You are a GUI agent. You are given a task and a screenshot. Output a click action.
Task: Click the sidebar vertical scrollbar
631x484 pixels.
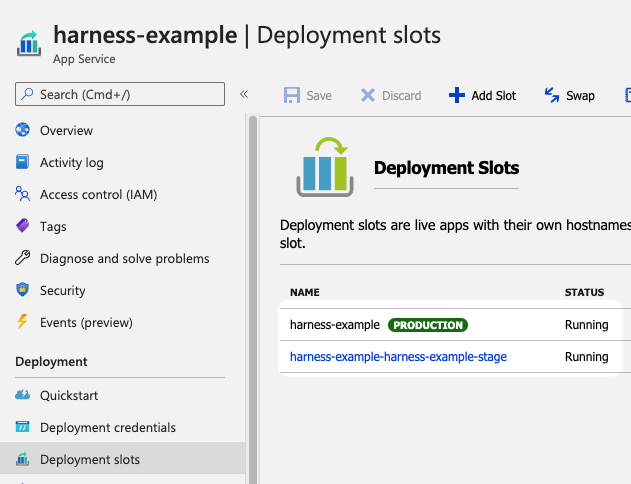pyautogui.click(x=253, y=300)
